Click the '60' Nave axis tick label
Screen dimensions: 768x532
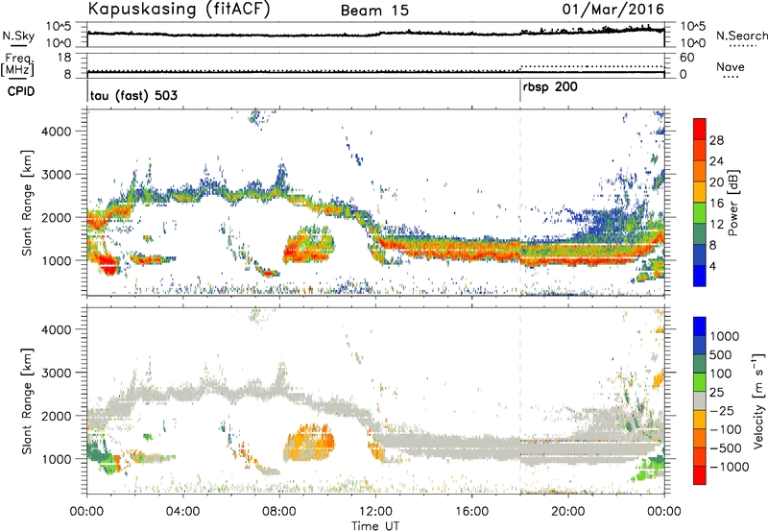pos(686,58)
